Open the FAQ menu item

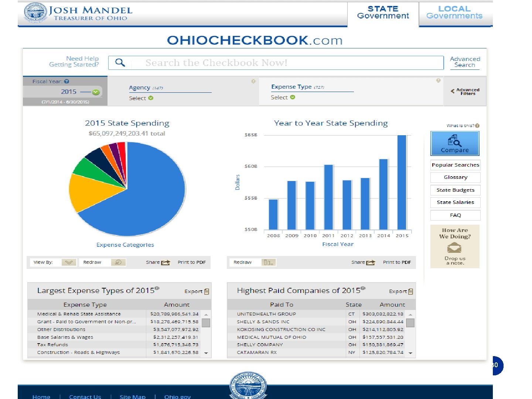click(x=455, y=215)
